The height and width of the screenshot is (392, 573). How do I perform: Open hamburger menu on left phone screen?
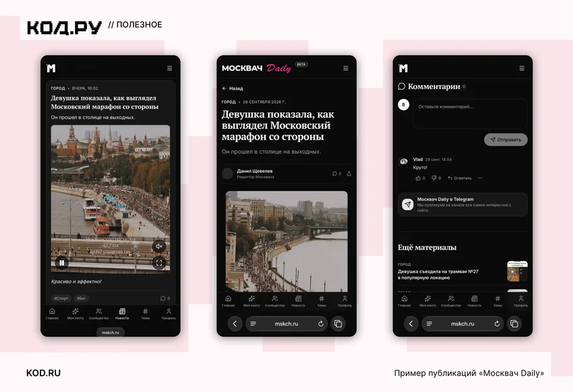[170, 68]
